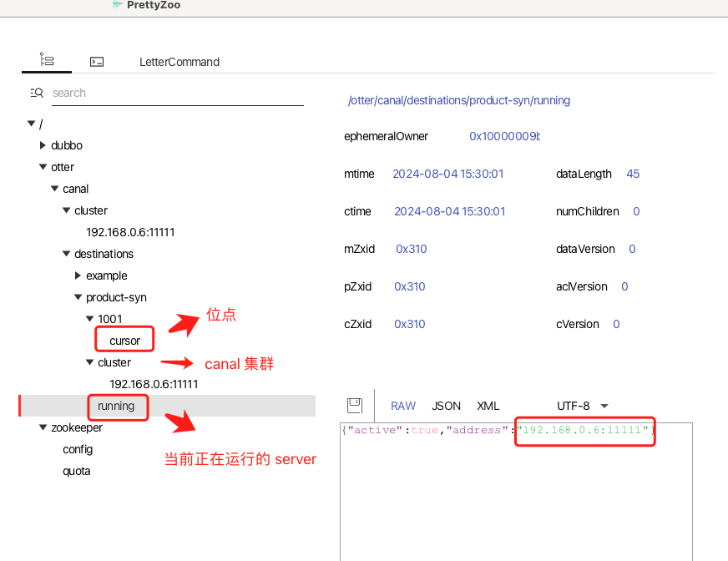Viewport: 728px width, 561px height.
Task: Click the search filter icon
Action: (37, 93)
